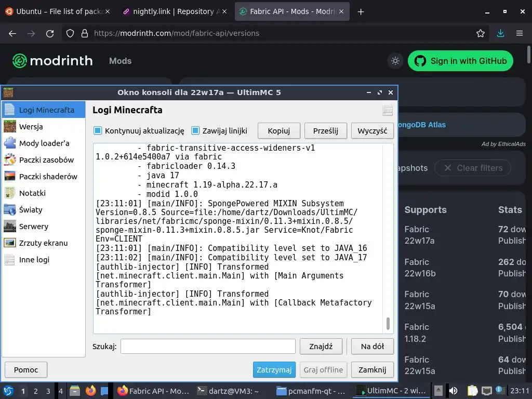This screenshot has height=399, width=532.
Task: Go to the Paczki zasobów page
Action: pyautogui.click(x=44, y=160)
